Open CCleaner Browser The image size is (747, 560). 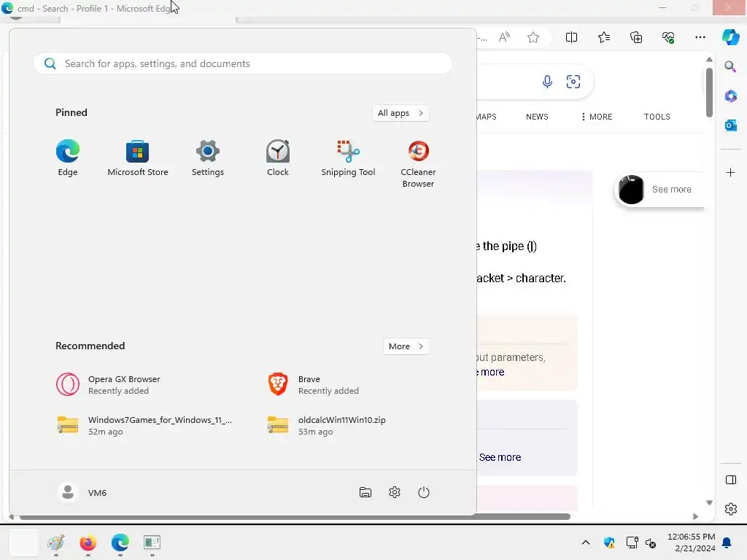pos(418,163)
